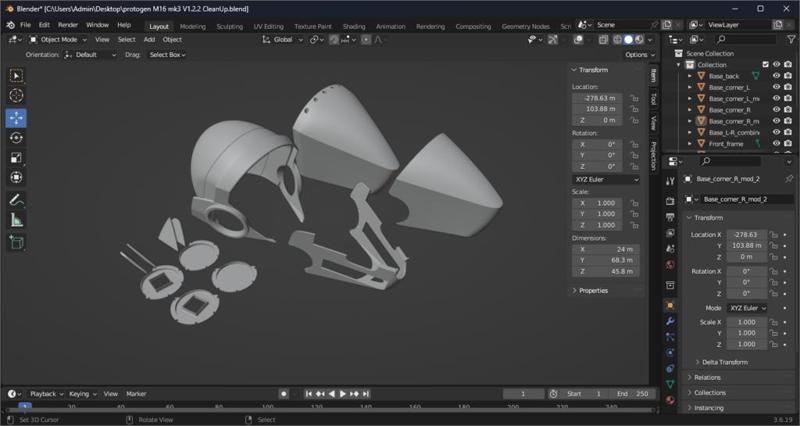Open the File menu
The height and width of the screenshot is (426, 800).
[x=25, y=25]
